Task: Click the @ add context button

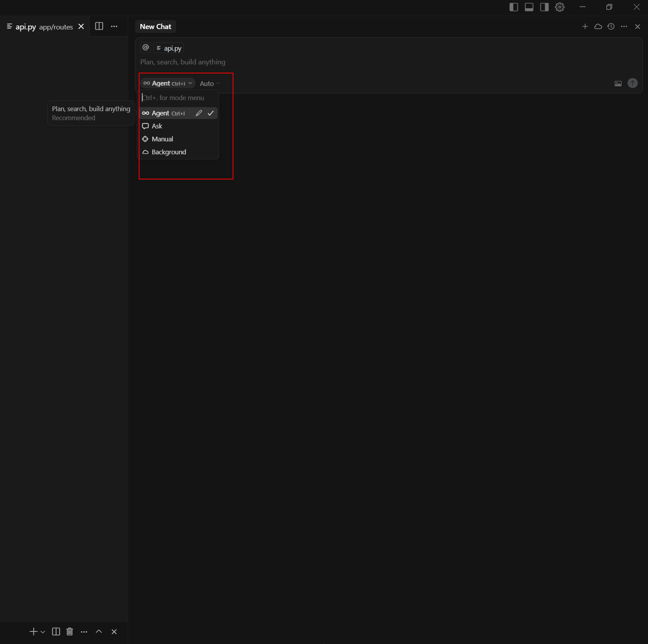Action: coord(146,48)
